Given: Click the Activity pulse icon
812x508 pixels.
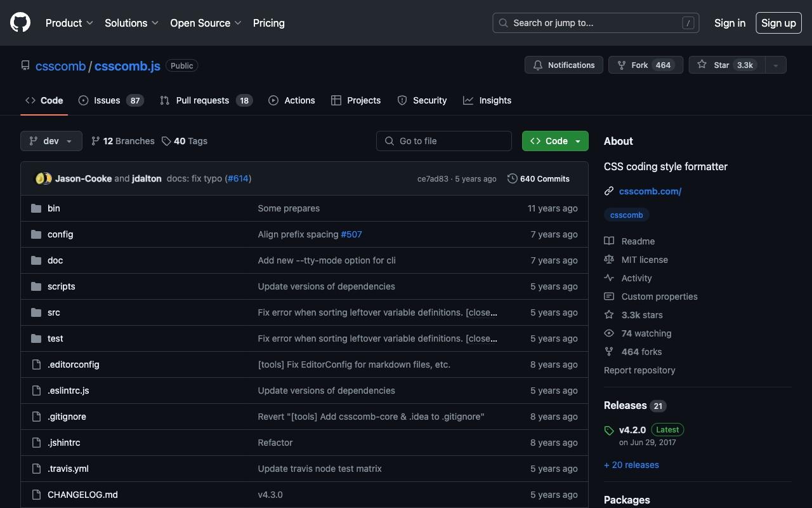Looking at the screenshot, I should point(609,278).
